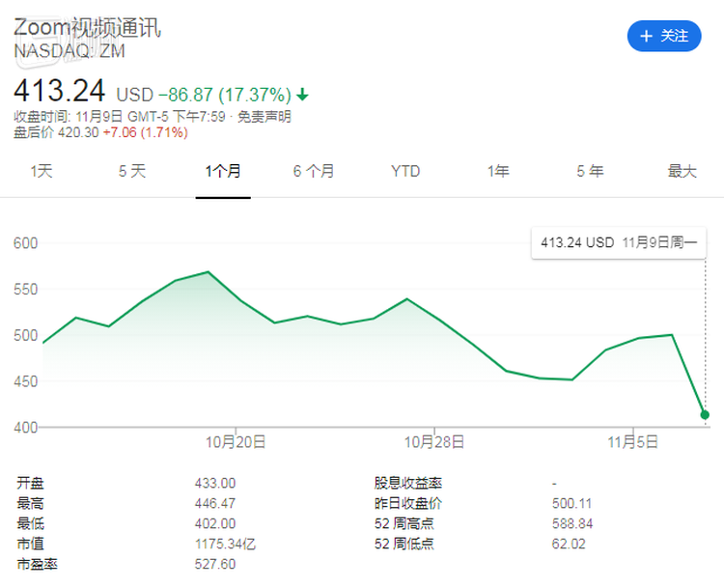
Task: Click the 10月20日 date label on the axis
Action: pyautogui.click(x=237, y=441)
